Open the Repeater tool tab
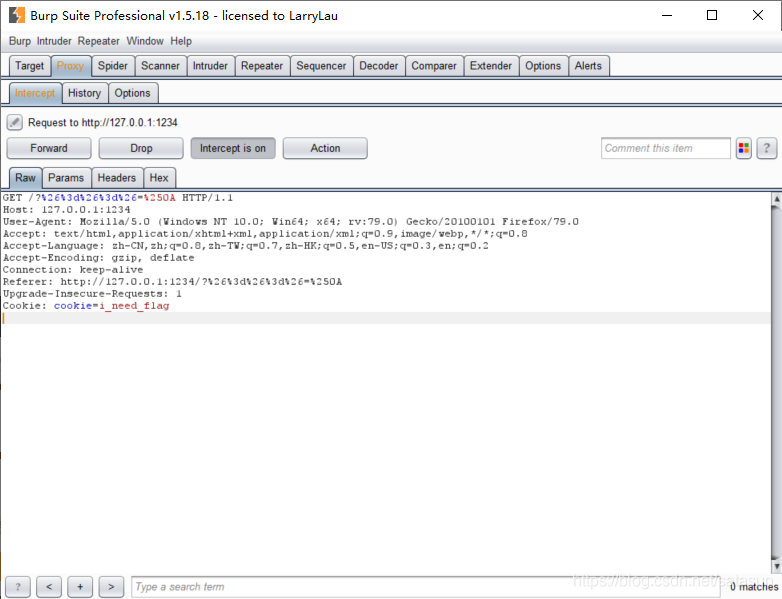 coord(262,66)
